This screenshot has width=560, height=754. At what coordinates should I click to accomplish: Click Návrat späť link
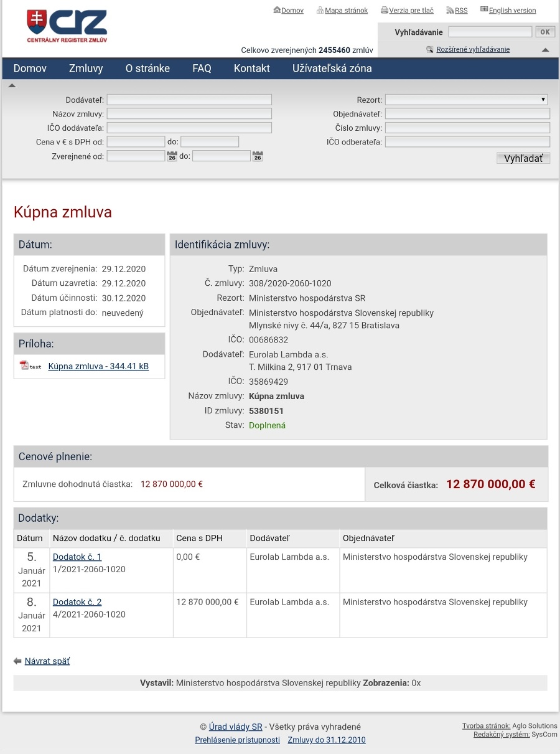coord(47,661)
